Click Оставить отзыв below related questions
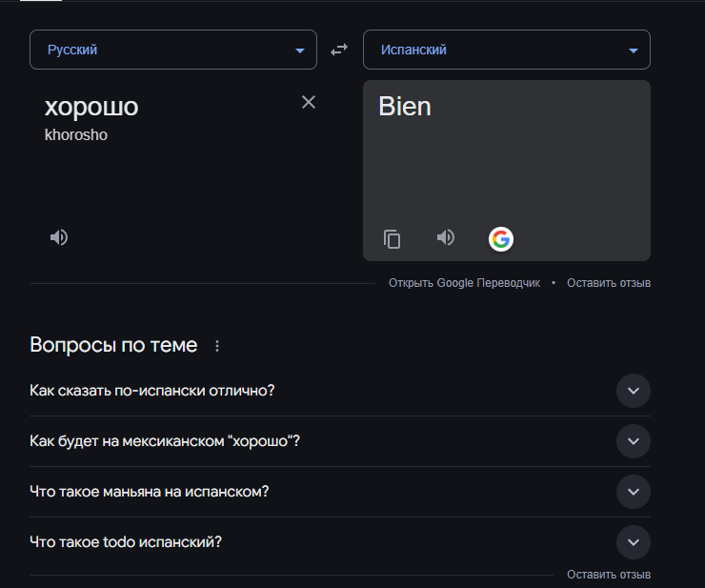The width and height of the screenshot is (705, 588). (x=609, y=575)
